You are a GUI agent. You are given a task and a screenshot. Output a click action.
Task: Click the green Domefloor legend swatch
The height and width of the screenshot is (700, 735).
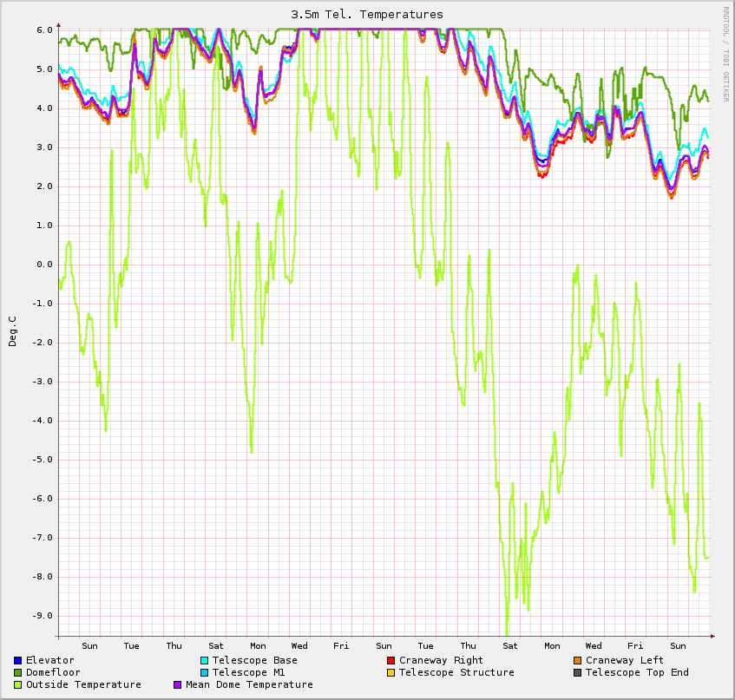[x=18, y=672]
